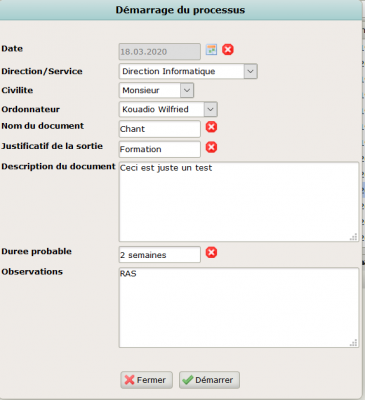Click the Date label

pos(12,49)
